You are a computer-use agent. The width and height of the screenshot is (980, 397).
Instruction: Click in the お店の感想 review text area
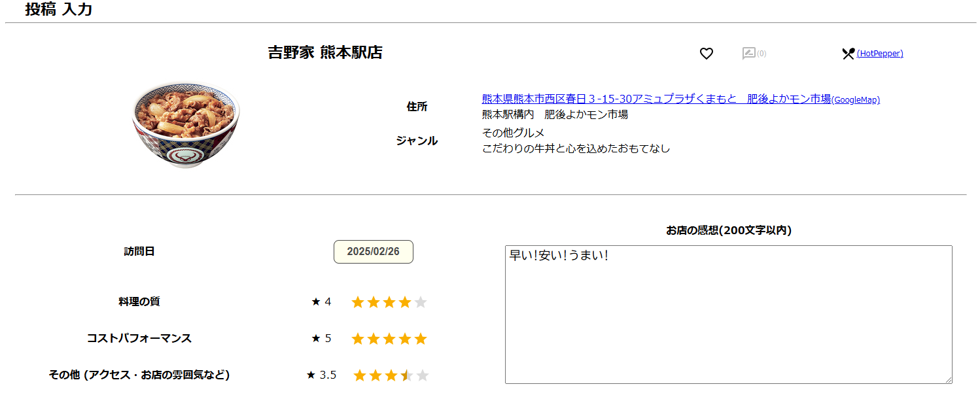tap(729, 315)
